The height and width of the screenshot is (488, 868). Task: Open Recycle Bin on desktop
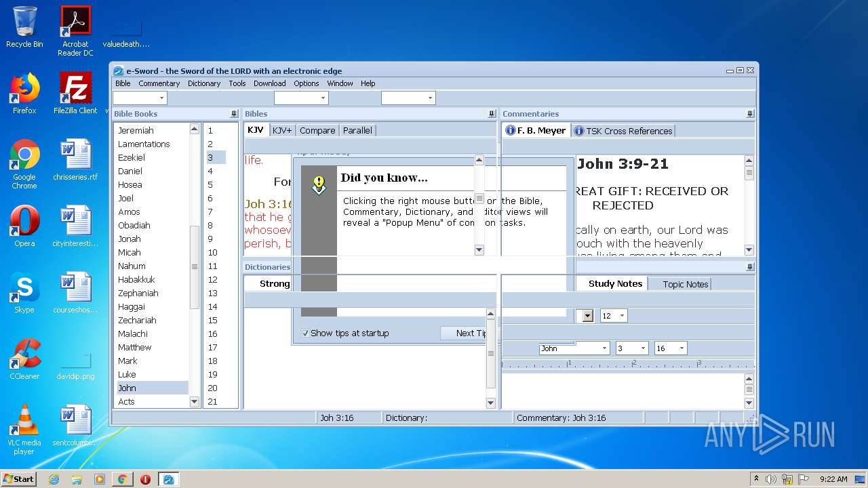(x=24, y=27)
